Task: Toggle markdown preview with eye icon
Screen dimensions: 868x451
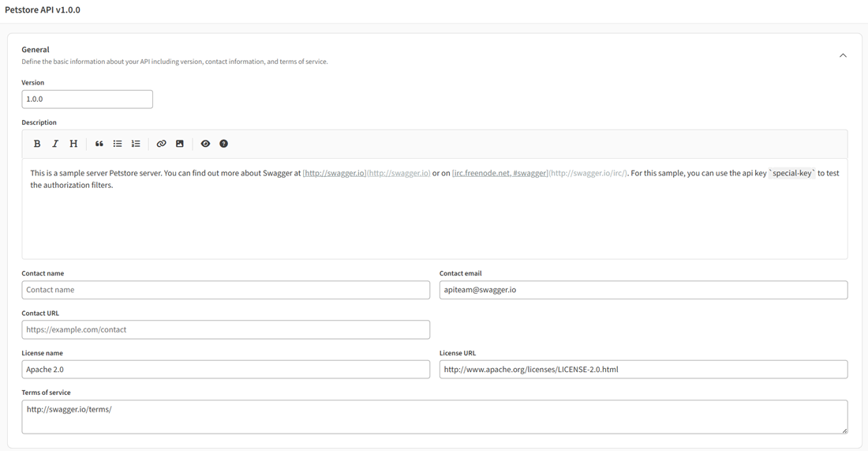Action: 205,144
